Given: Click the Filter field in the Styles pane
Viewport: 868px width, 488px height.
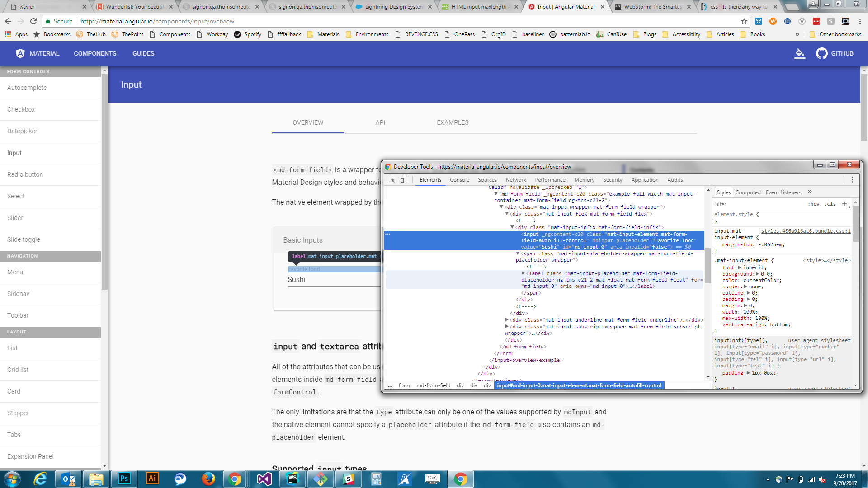Looking at the screenshot, I should pos(759,204).
